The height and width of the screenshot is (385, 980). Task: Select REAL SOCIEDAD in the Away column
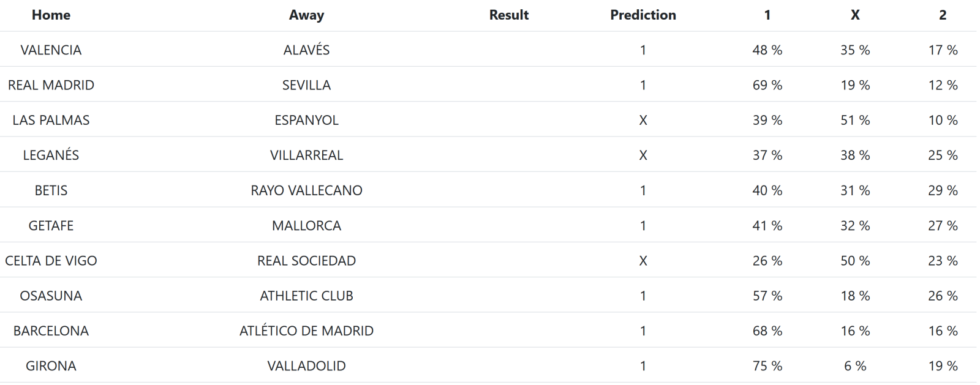point(306,261)
